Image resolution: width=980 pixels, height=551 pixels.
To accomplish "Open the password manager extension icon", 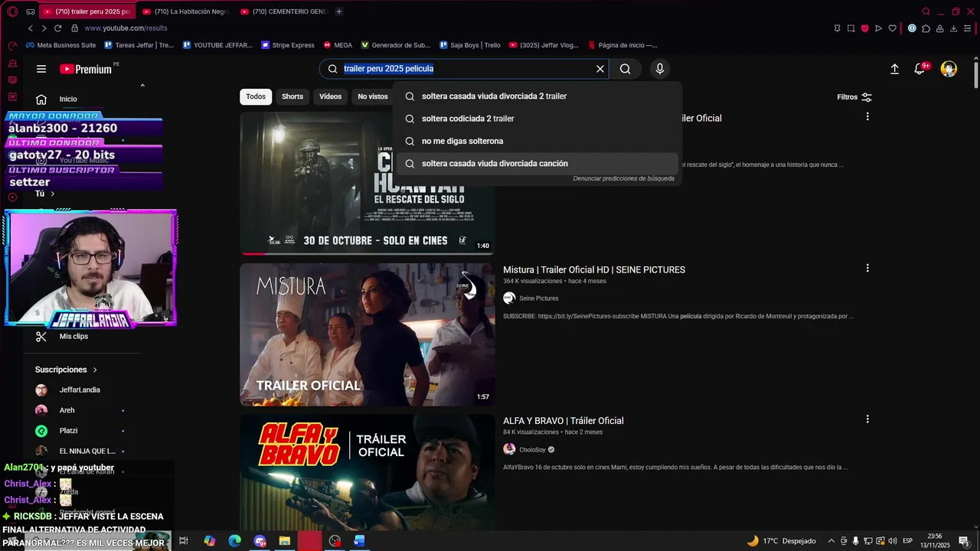I will coord(912,28).
